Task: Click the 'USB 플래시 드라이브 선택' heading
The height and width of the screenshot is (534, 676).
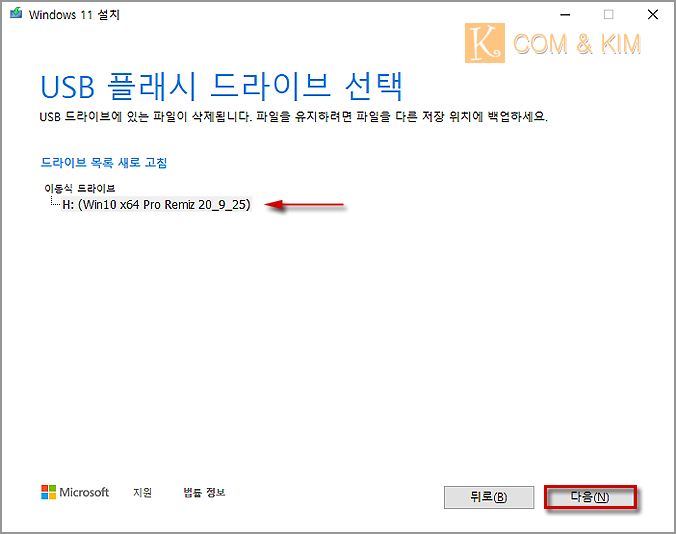Action: (x=222, y=87)
